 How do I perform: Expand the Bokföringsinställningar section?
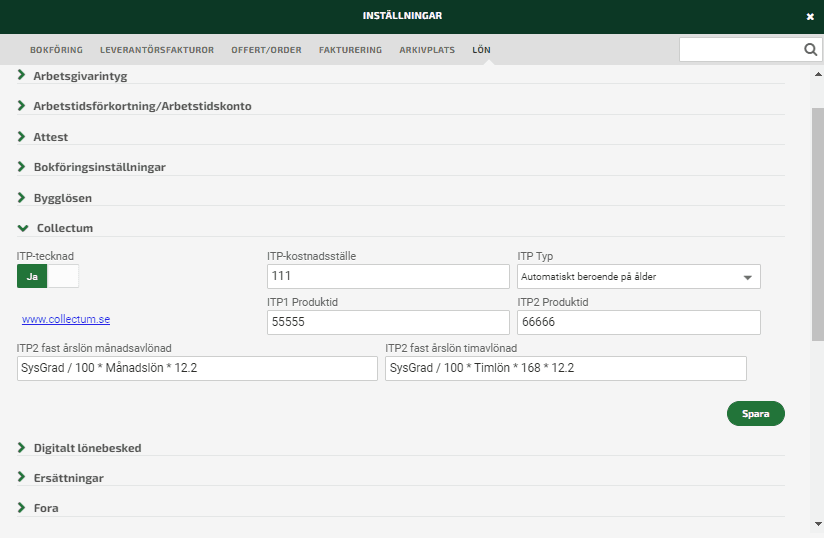click(99, 167)
